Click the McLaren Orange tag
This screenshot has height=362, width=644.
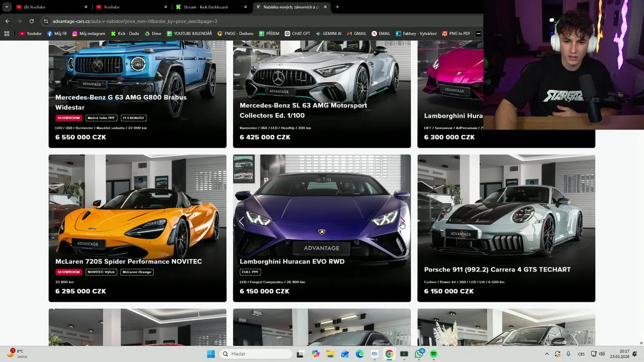tap(136, 272)
